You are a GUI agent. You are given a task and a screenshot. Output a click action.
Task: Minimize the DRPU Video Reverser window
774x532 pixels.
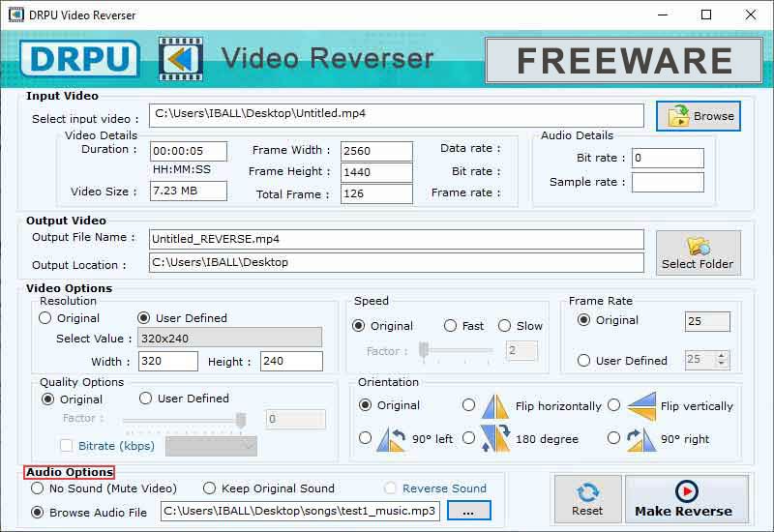coord(663,15)
